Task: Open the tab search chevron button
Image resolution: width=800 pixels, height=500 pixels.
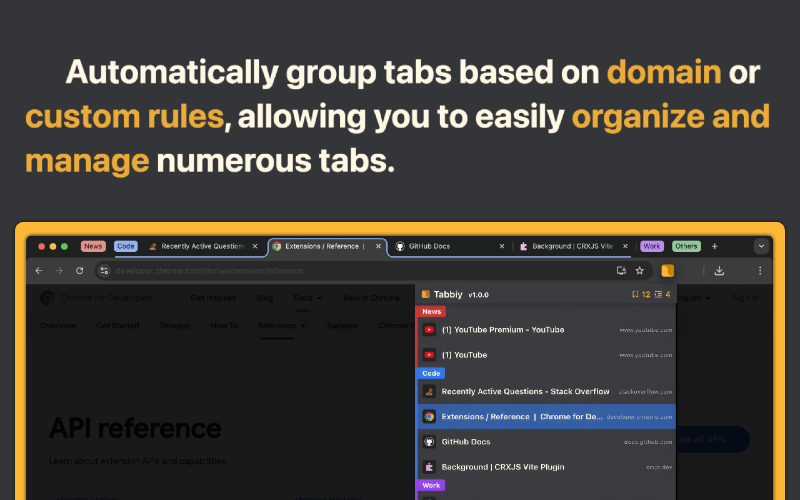Action: click(x=761, y=246)
